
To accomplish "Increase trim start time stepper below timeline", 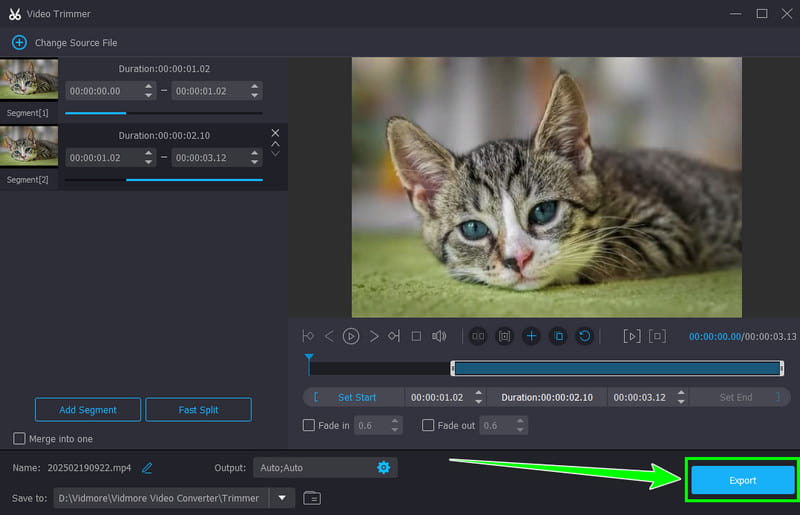I will pos(478,393).
